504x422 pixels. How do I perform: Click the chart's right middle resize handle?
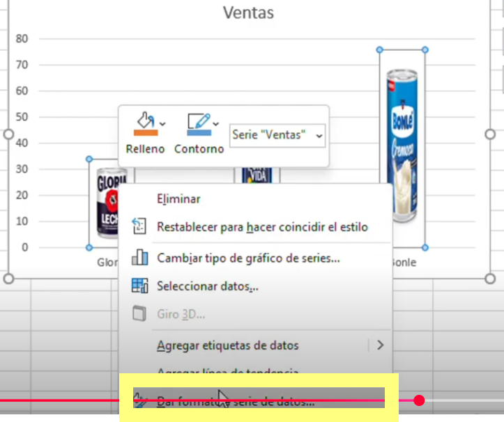coord(490,134)
